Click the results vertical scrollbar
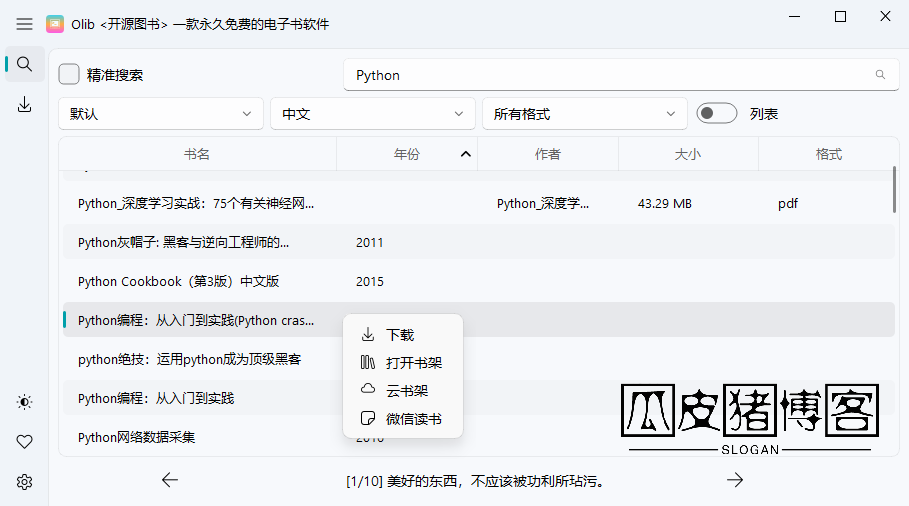909x506 pixels. coord(894,190)
